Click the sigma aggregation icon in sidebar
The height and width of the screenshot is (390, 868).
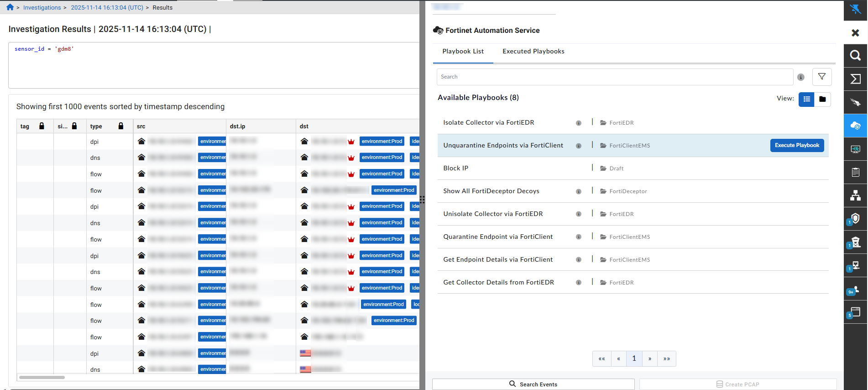[x=855, y=79]
